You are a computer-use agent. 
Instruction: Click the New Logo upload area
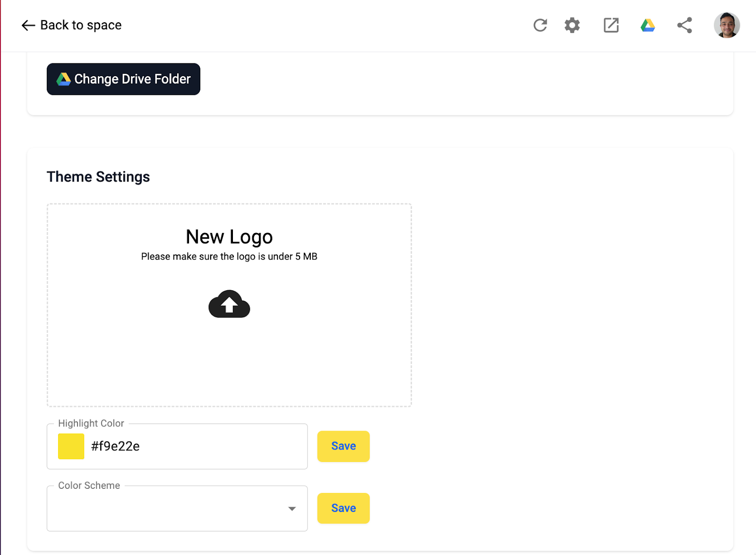pos(229,305)
